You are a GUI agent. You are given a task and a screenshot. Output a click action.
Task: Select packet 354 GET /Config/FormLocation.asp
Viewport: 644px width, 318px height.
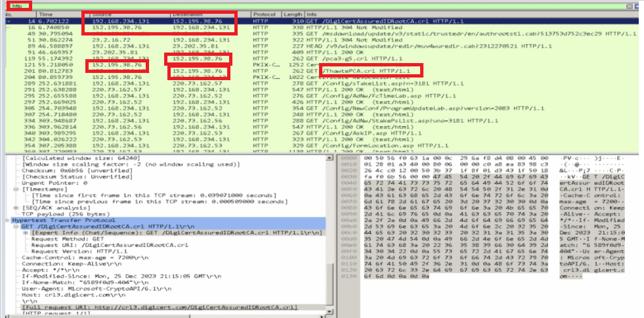pyautogui.click(x=321, y=145)
